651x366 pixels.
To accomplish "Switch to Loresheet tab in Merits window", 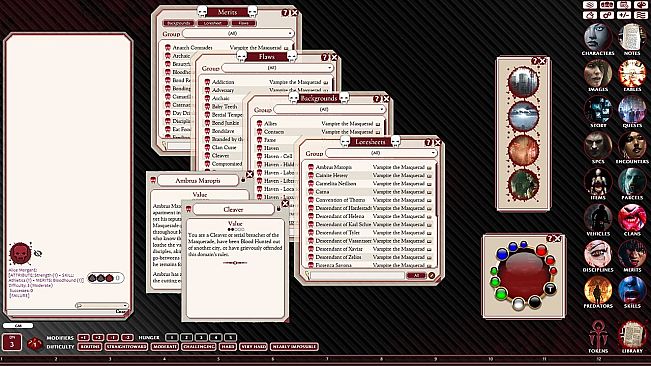I will point(213,23).
